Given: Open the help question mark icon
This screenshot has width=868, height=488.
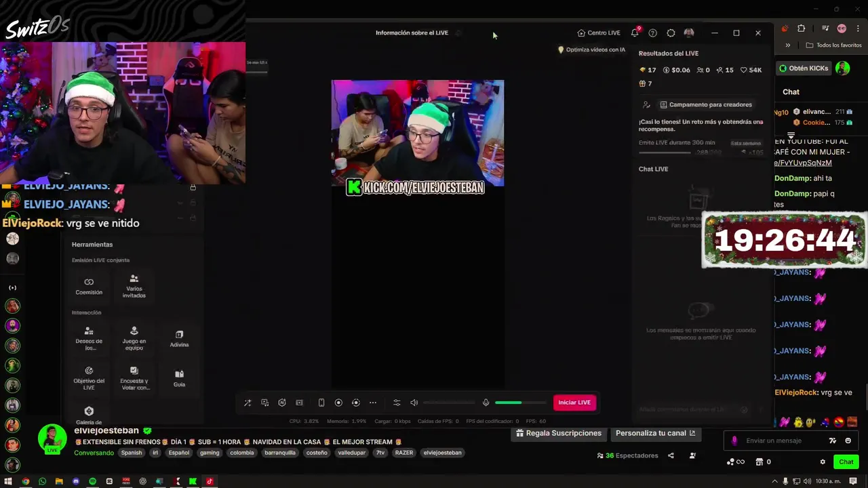Looking at the screenshot, I should pyautogui.click(x=652, y=33).
